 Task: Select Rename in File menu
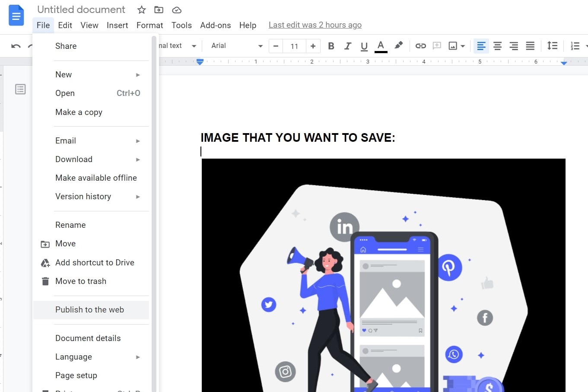(91, 225)
